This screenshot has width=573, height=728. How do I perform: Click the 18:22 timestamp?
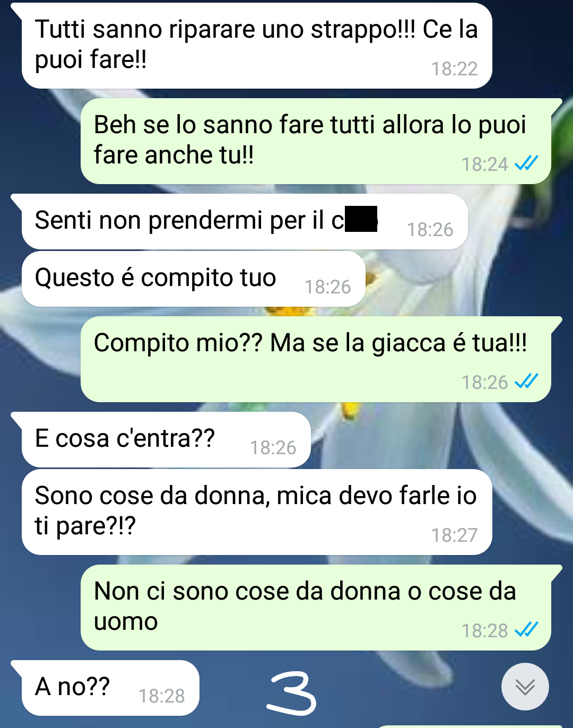(454, 69)
